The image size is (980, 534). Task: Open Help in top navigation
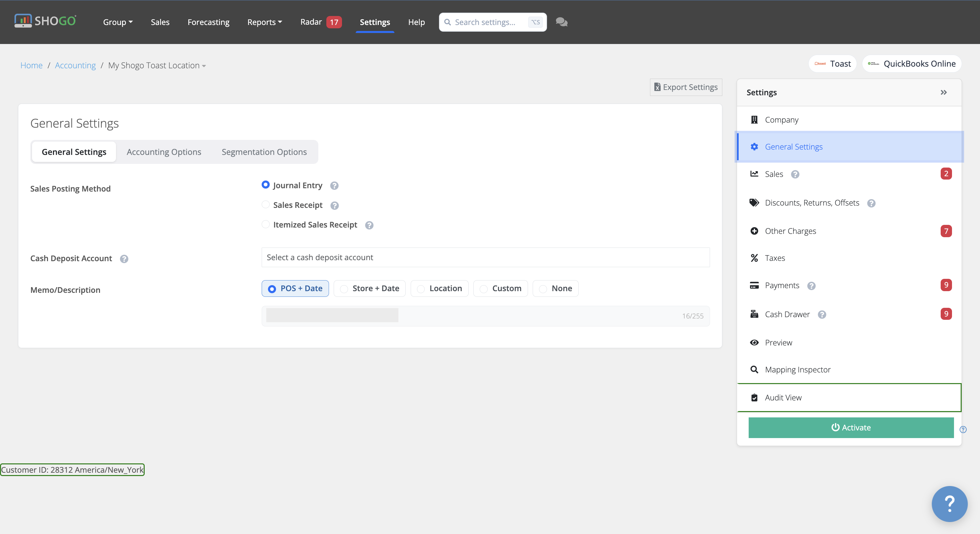pyautogui.click(x=416, y=22)
